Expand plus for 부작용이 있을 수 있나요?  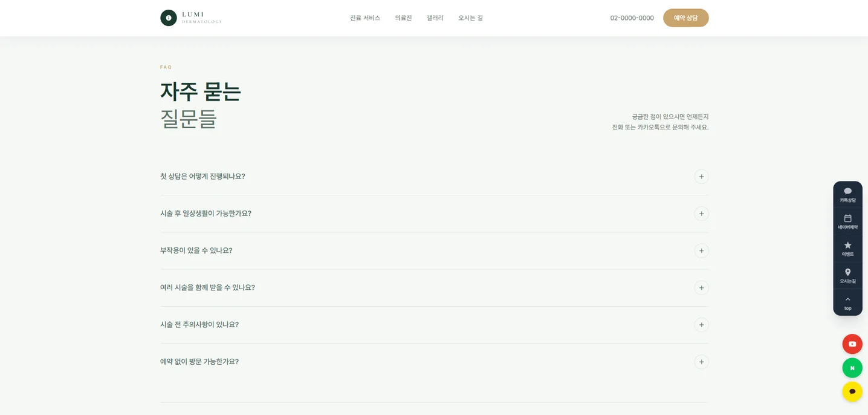(x=701, y=250)
